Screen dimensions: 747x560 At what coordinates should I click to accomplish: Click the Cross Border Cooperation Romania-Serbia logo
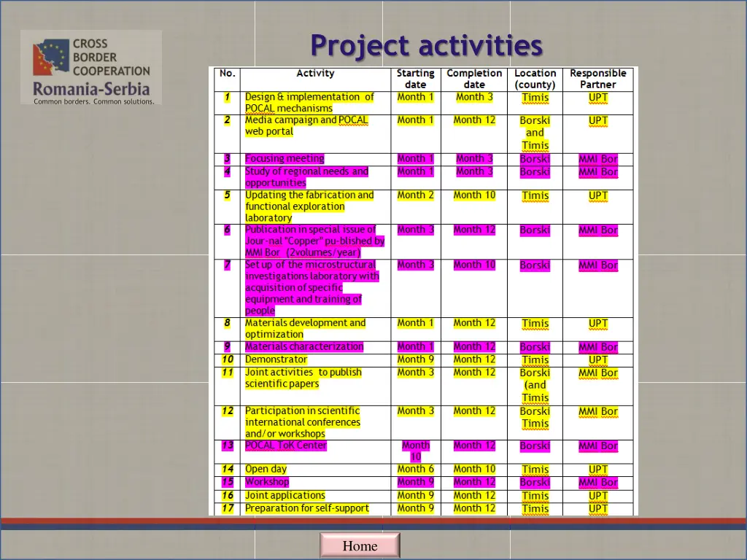91,68
